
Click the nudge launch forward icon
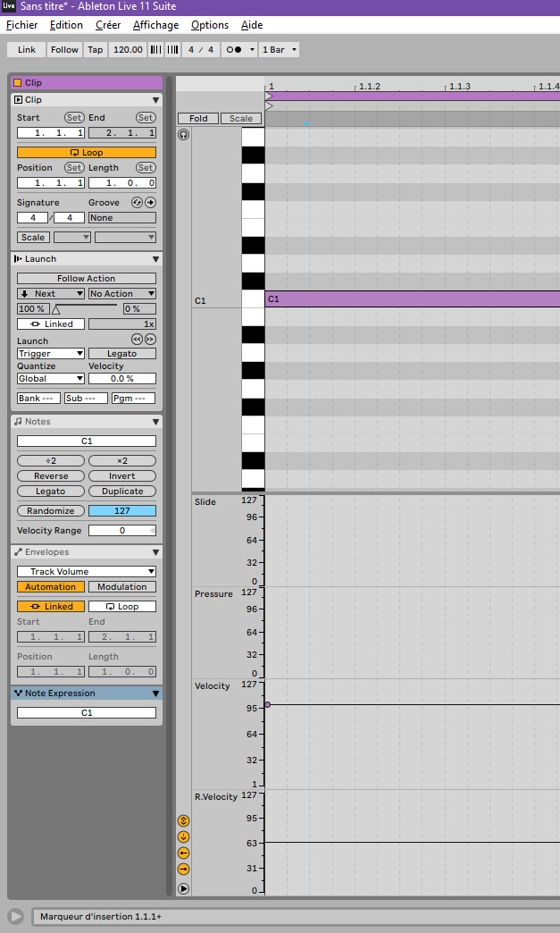[150, 340]
